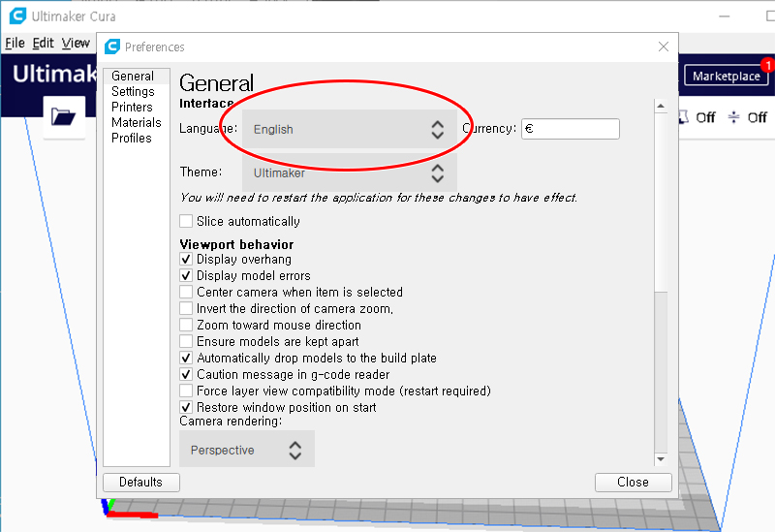This screenshot has width=775, height=532.
Task: Enable Invert the direction of camera zoom
Action: click(186, 308)
